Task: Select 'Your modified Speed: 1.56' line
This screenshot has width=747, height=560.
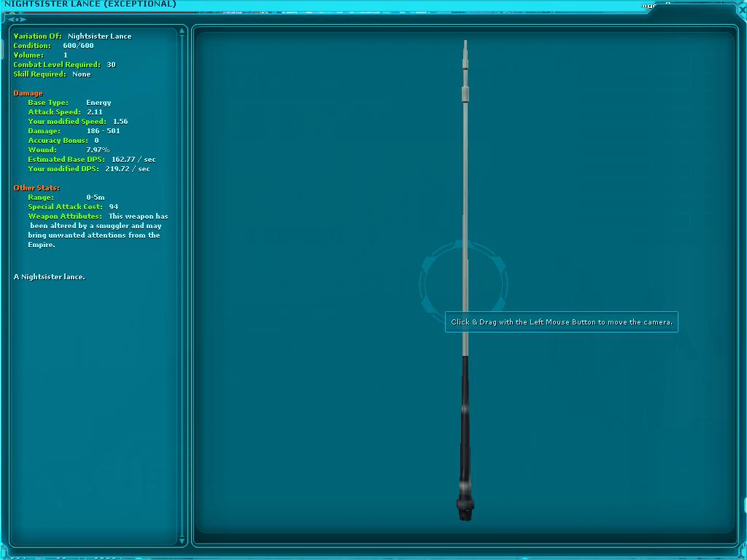Action: tap(77, 122)
